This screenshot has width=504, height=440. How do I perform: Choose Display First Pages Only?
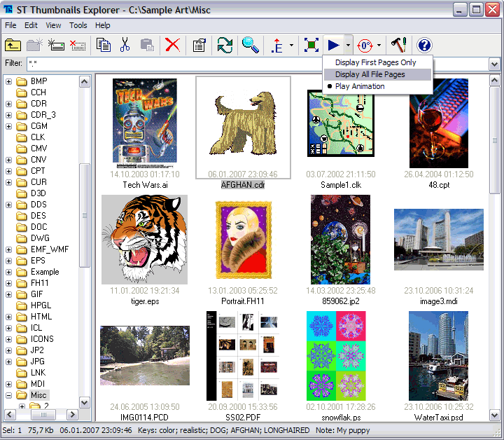point(374,62)
